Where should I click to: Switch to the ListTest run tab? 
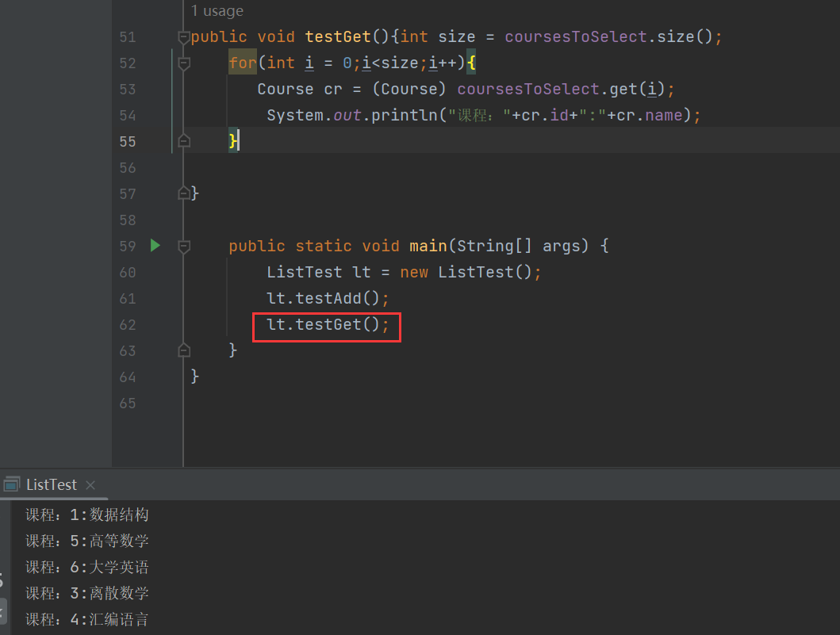52,484
